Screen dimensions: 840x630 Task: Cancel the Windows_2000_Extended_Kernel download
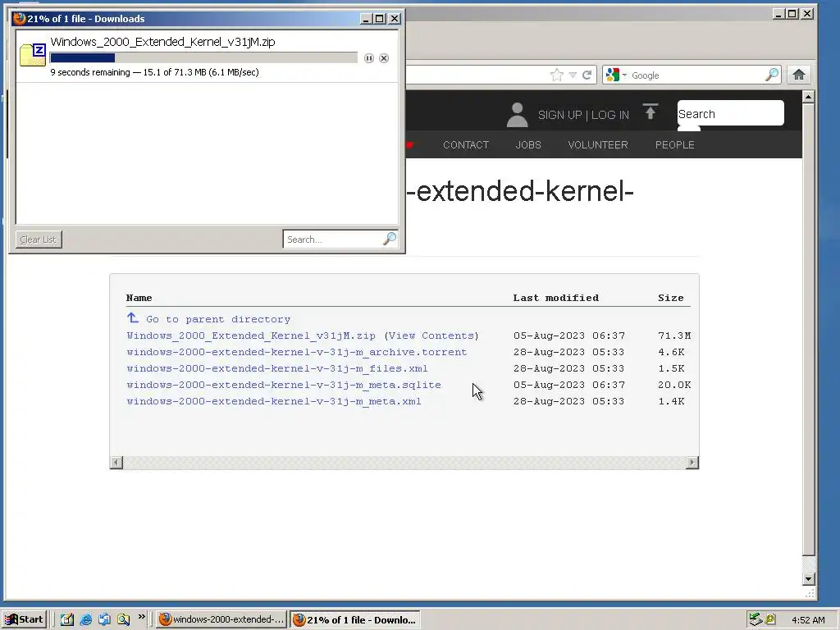pos(384,58)
